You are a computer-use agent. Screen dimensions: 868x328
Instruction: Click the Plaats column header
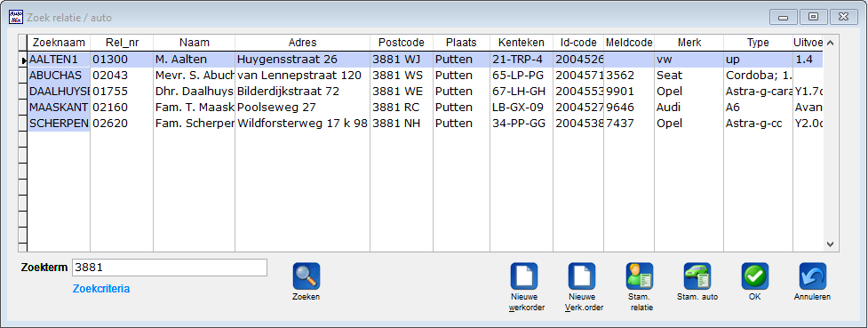[462, 43]
